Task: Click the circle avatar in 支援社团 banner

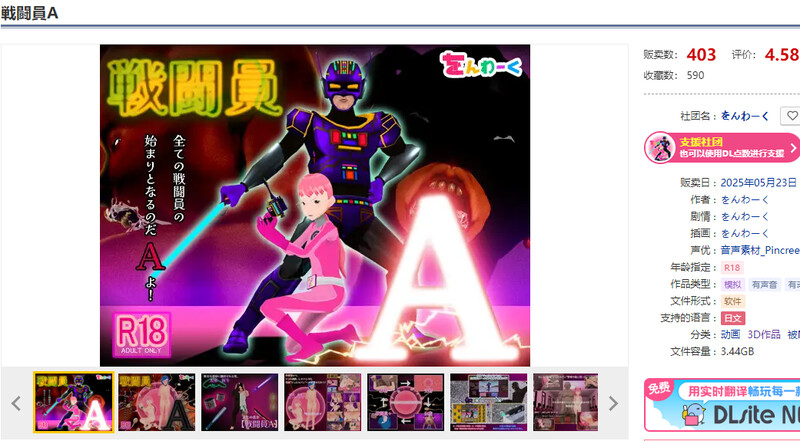Action: (x=660, y=148)
